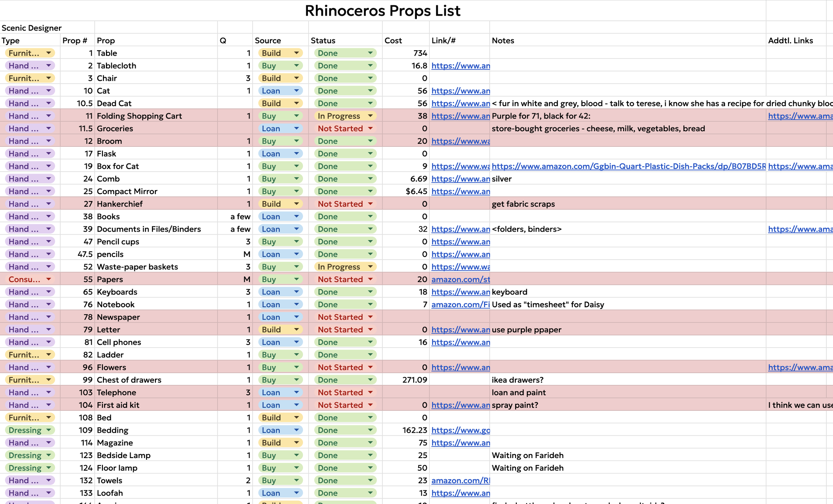Open the Broom link in Link/# column
Image resolution: width=833 pixels, height=504 pixels.
coord(460,141)
